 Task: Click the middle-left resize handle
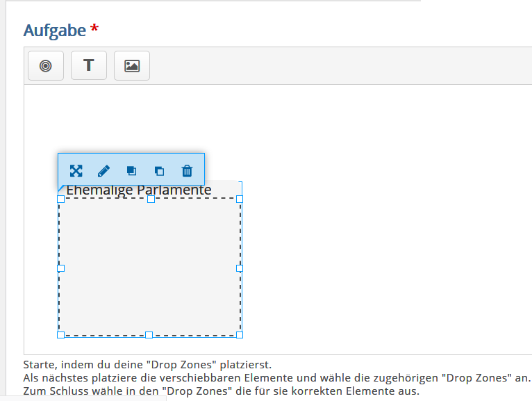[60, 268]
